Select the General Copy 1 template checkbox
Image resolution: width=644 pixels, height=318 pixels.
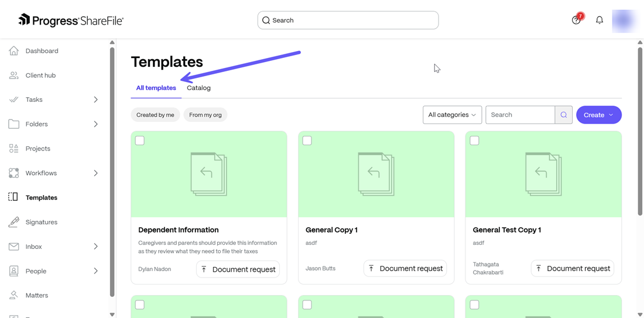pyautogui.click(x=307, y=141)
